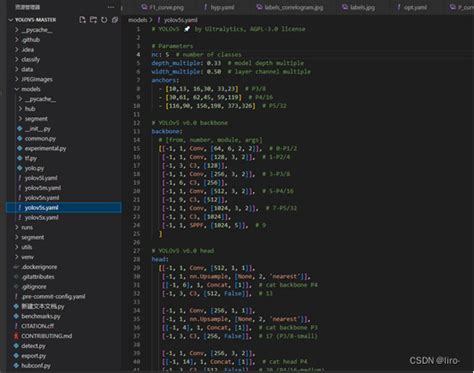This screenshot has height=373, width=474.
Task: Click the New File icon in explorer header
Action: point(82,20)
